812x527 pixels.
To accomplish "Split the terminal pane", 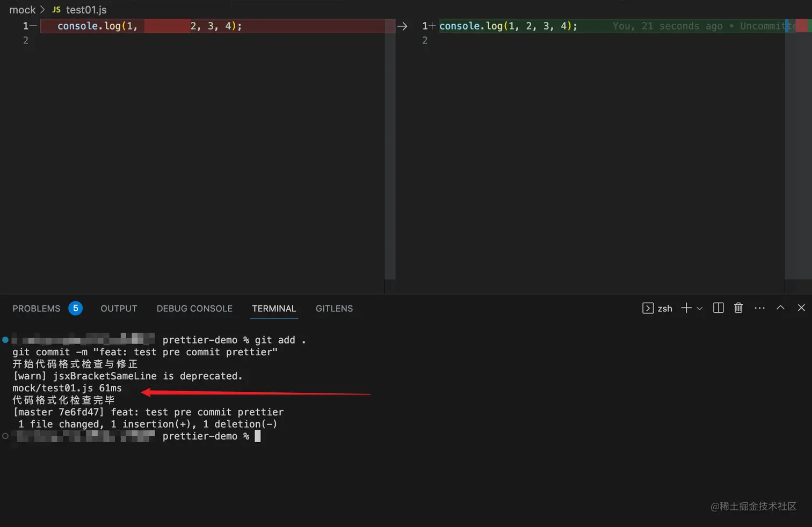I will (x=718, y=308).
